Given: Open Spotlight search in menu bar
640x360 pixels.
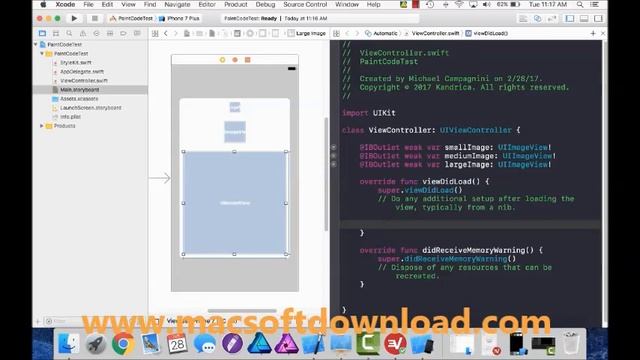Looking at the screenshot, I should [x=580, y=4].
